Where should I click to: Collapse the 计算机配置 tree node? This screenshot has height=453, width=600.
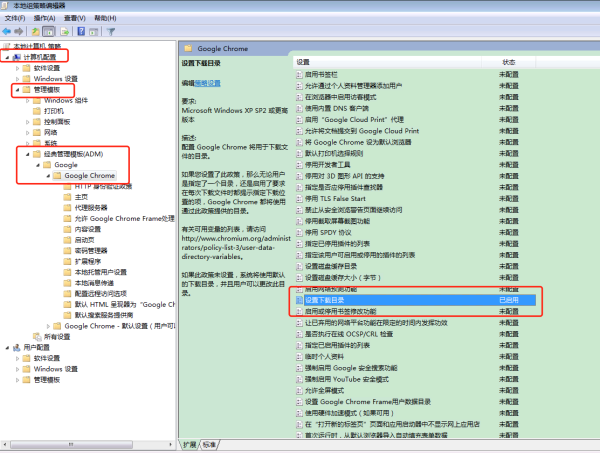[x=5, y=57]
